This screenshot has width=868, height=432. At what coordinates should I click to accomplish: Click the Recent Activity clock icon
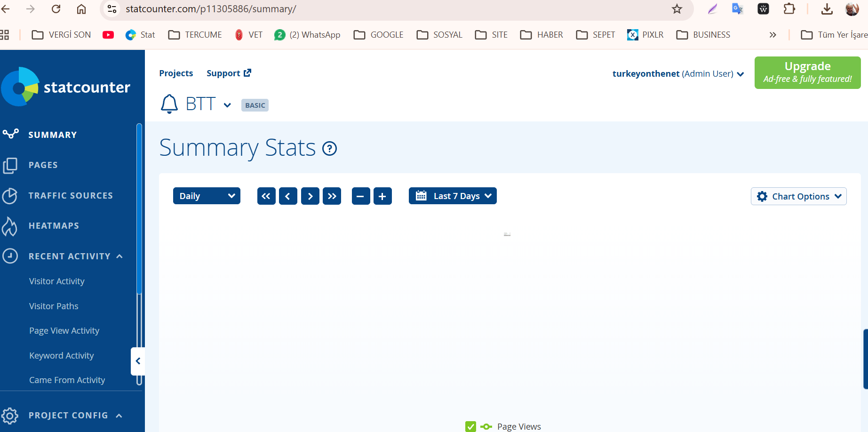tap(10, 256)
